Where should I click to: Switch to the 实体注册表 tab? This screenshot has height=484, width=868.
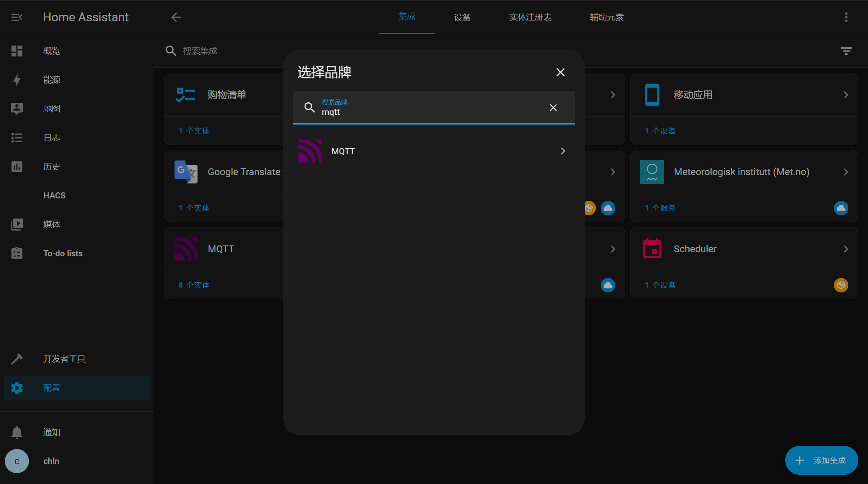coord(530,17)
